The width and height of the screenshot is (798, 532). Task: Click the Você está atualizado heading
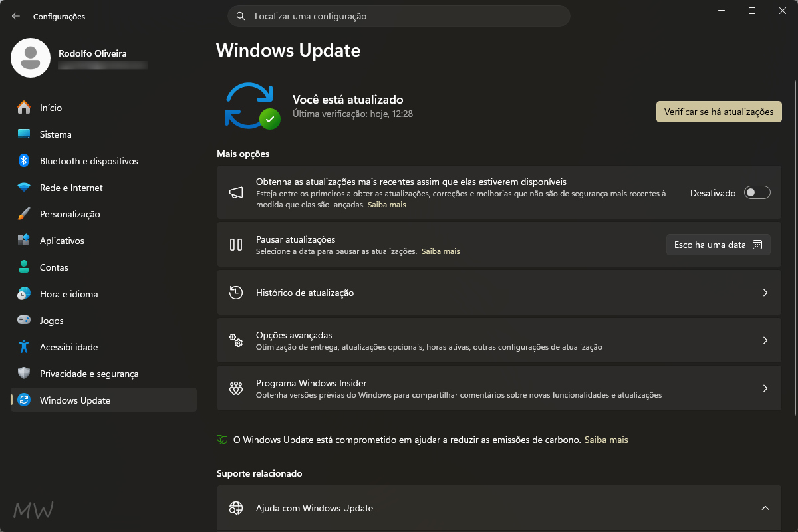(348, 100)
